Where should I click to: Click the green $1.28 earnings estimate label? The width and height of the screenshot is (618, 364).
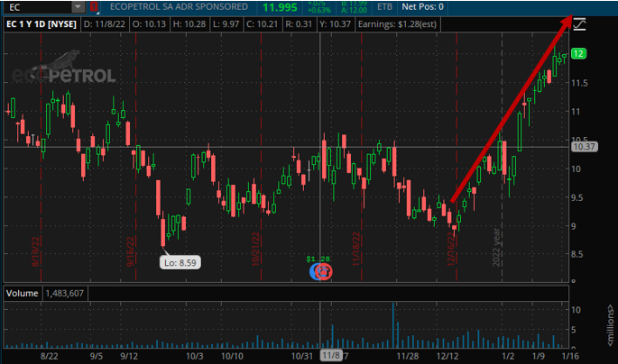[x=318, y=259]
